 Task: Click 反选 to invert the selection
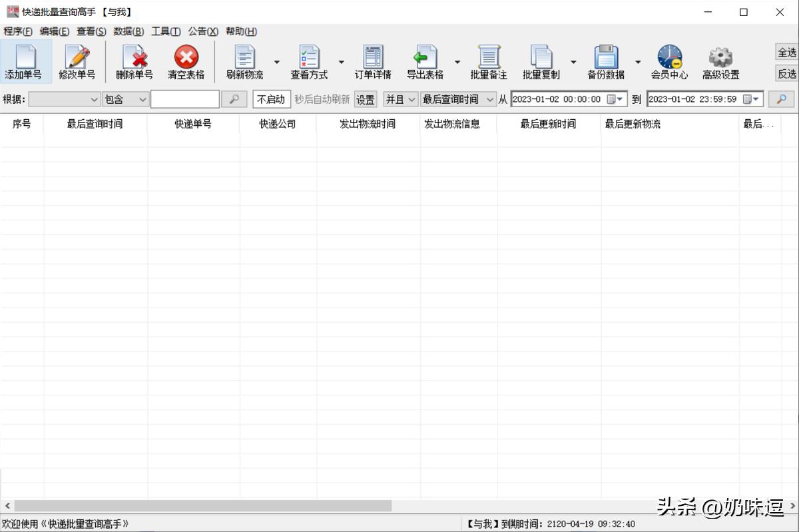click(786, 73)
